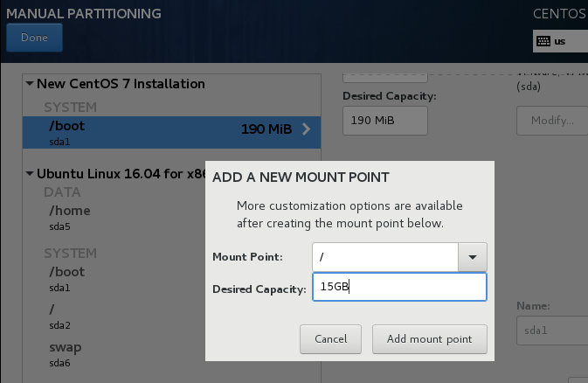This screenshot has height=383, width=588.
Task: Click the DATA heading under Ubuntu
Action: tap(62, 192)
